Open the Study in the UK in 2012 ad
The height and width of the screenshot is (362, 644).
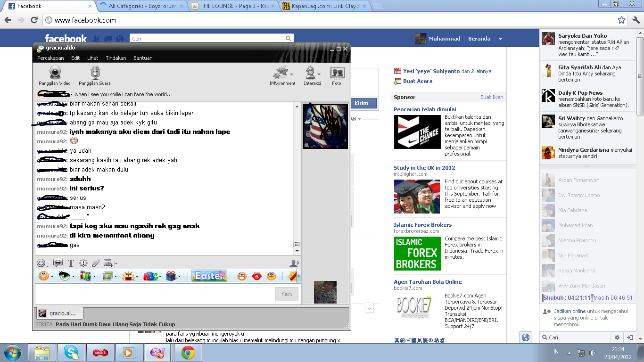tap(424, 168)
